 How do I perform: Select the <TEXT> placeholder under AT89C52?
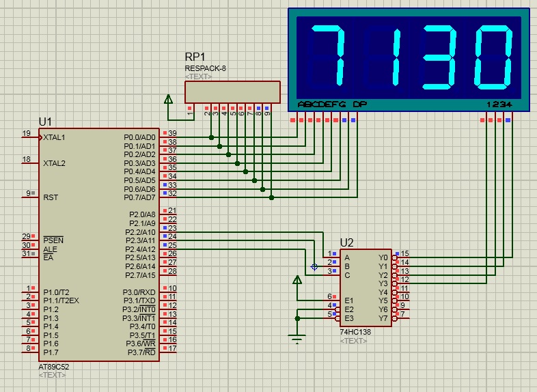pyautogui.click(x=52, y=375)
